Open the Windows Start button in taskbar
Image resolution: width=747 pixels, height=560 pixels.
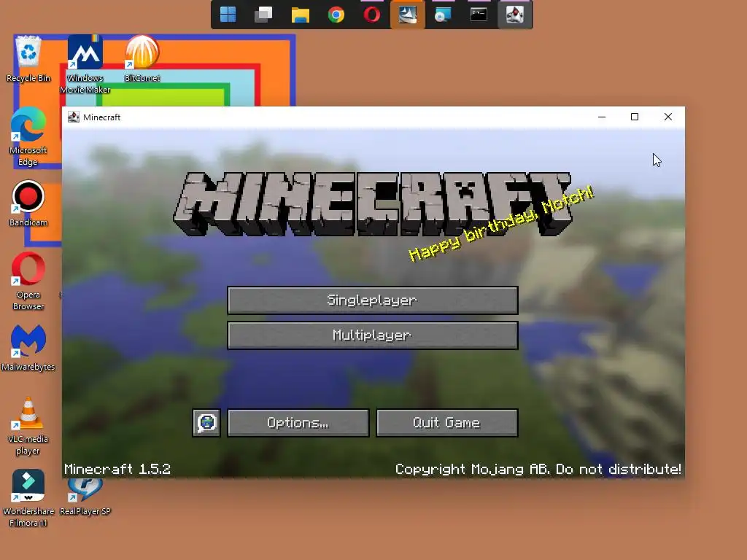[x=228, y=15]
